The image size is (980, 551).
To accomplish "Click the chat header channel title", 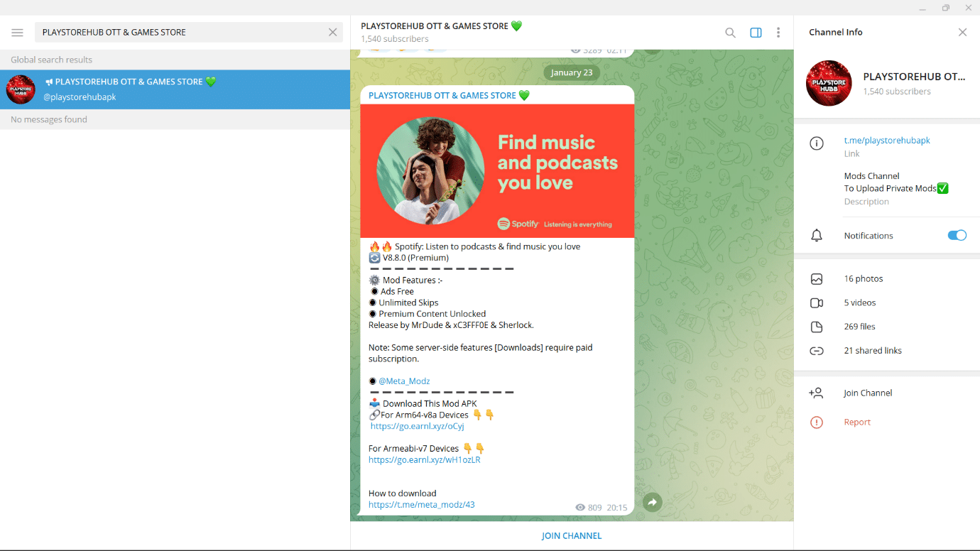I will coord(441,26).
